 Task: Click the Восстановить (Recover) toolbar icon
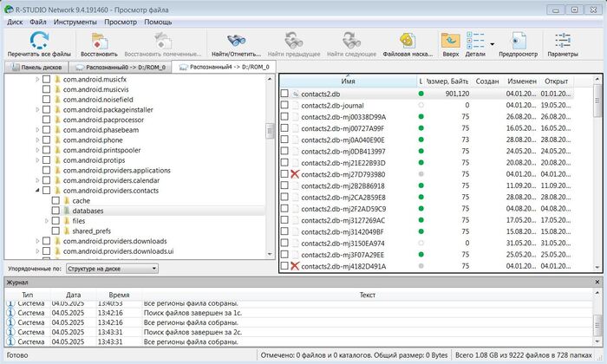pyautogui.click(x=99, y=41)
